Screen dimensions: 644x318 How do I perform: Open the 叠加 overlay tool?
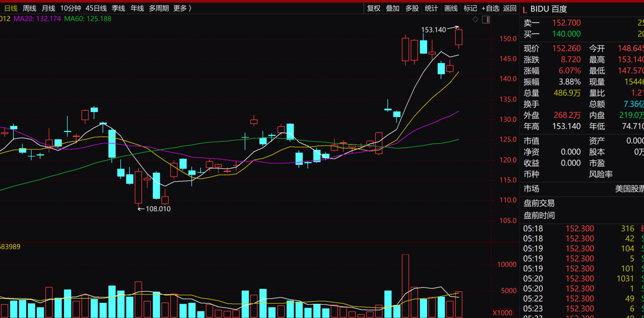click(x=393, y=8)
